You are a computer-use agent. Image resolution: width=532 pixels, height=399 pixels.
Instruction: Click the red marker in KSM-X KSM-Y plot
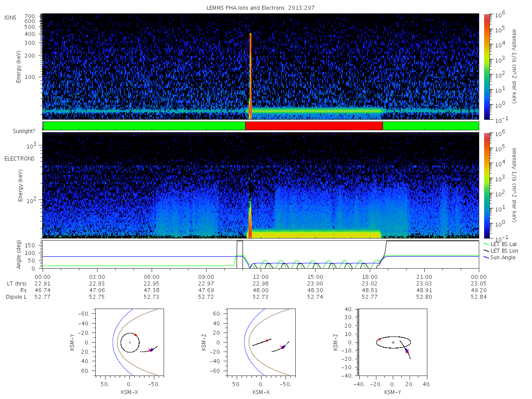click(135, 335)
